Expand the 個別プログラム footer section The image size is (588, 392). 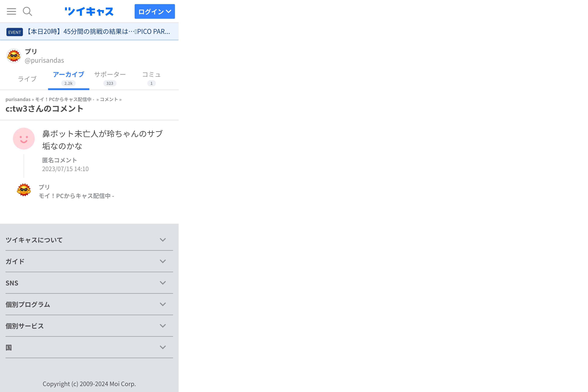click(89, 304)
